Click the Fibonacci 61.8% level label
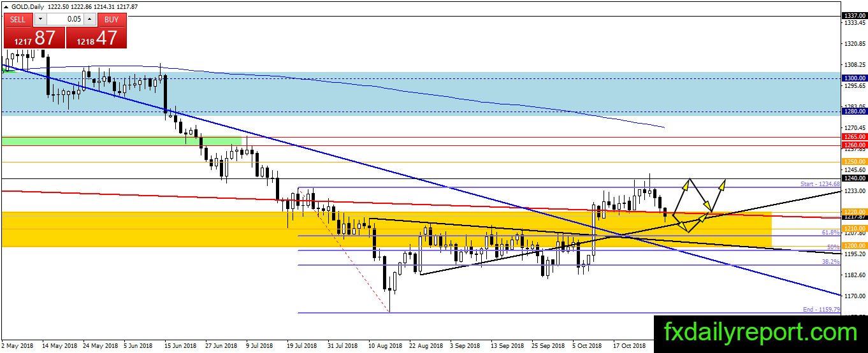 (x=830, y=233)
